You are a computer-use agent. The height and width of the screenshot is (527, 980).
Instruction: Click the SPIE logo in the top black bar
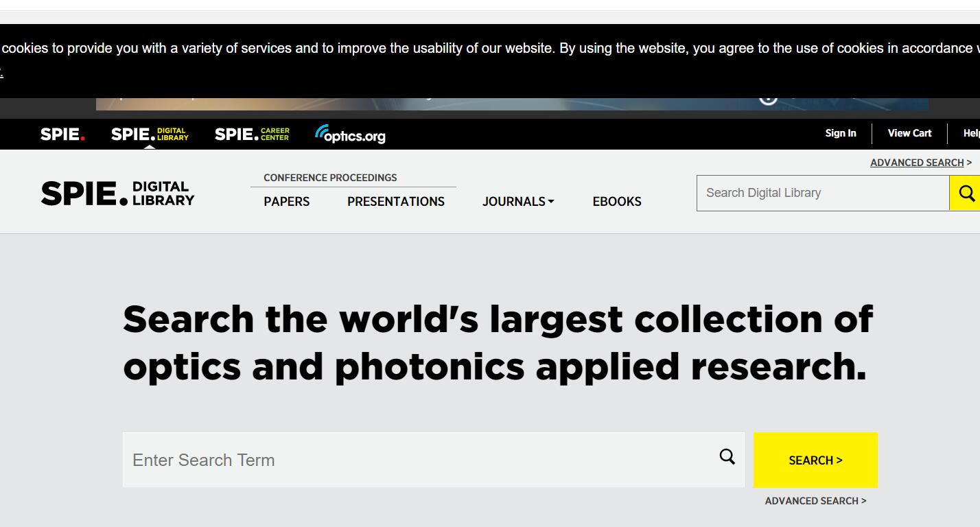62,134
